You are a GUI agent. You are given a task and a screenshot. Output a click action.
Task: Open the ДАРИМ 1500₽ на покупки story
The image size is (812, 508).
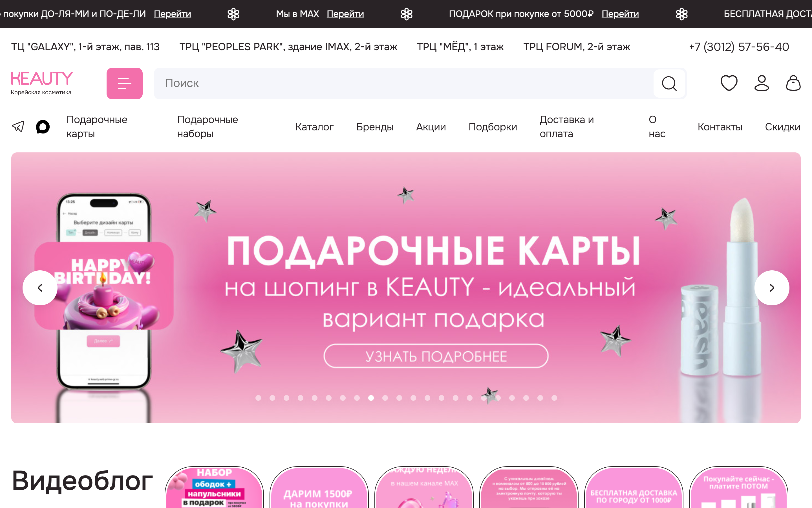(319, 487)
